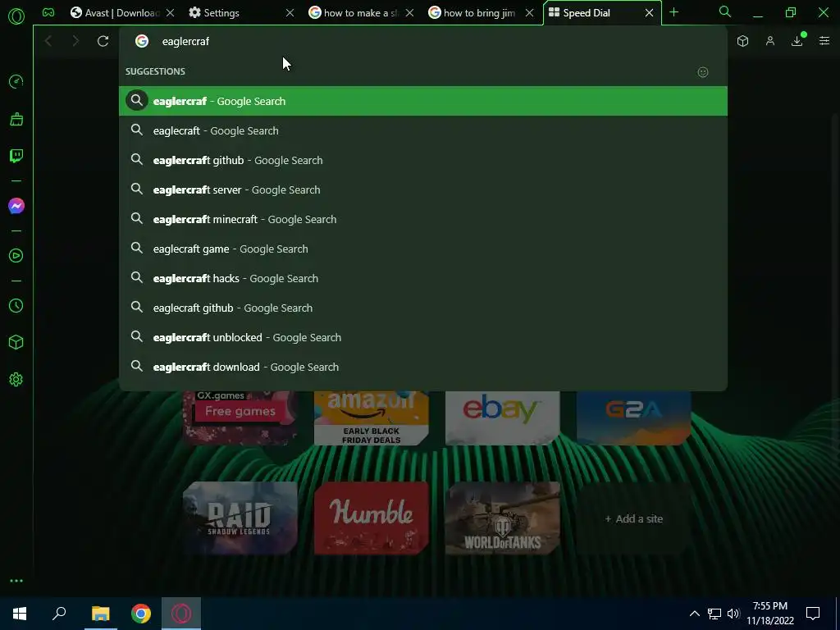840x630 pixels.
Task: Click the smiley feedback icon in suggestions
Action: (703, 72)
